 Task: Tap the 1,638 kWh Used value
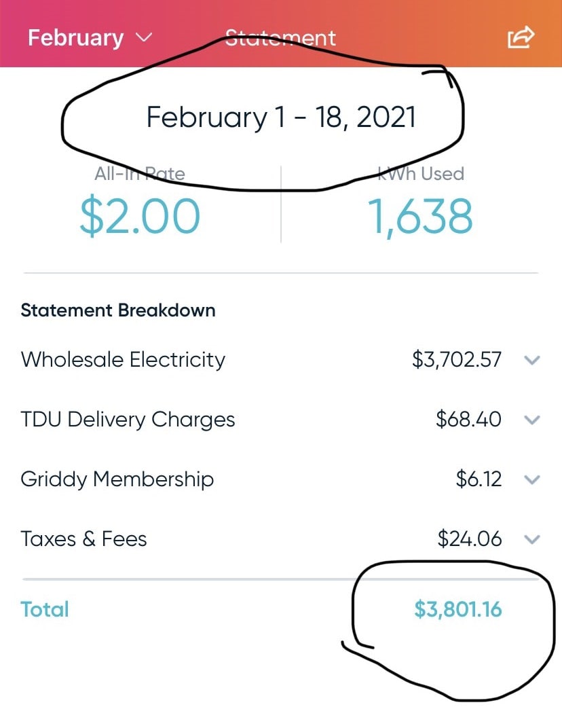420,216
